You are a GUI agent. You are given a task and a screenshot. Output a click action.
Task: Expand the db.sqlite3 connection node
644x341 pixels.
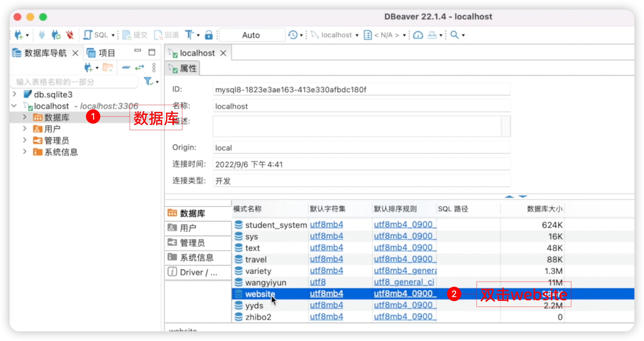[15, 94]
